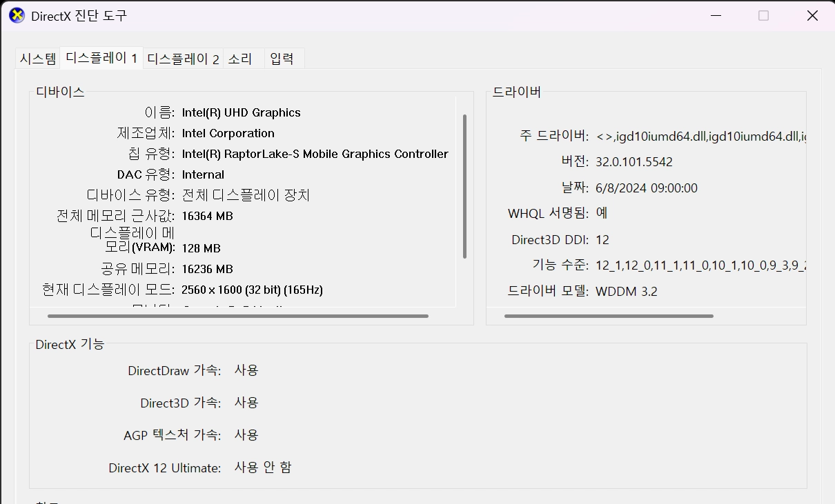Image resolution: width=835 pixels, height=504 pixels.
Task: Click the DAC type value Internal
Action: point(203,174)
